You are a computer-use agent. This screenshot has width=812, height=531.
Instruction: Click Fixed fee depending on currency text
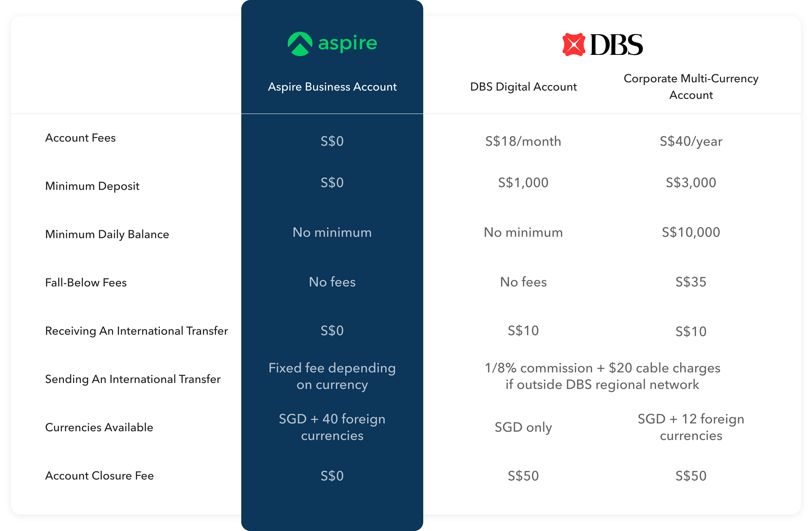tap(332, 376)
